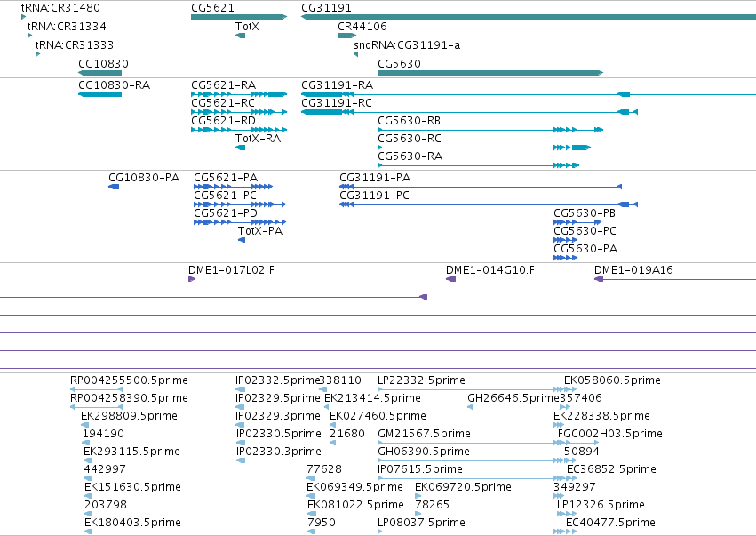The image size is (756, 536).
Task: Select clone DME1-017L02.F
Action: click(x=192, y=279)
